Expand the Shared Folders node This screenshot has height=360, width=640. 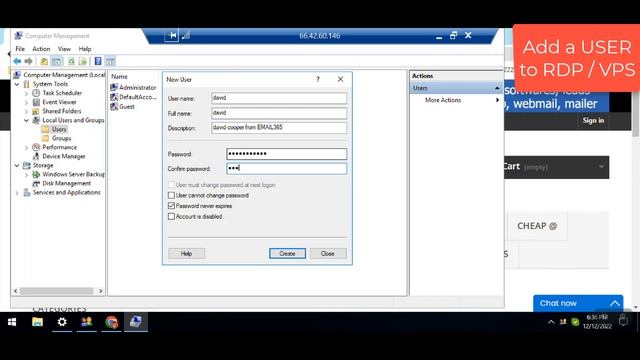click(27, 111)
